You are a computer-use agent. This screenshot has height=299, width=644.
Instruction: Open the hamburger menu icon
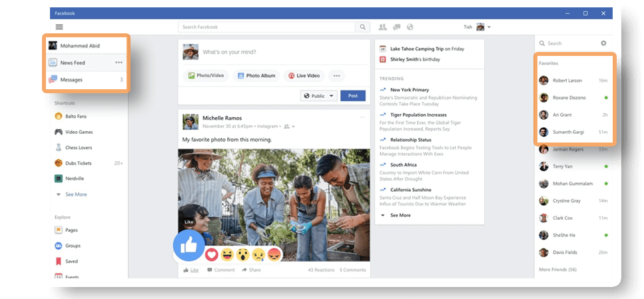coord(59,27)
